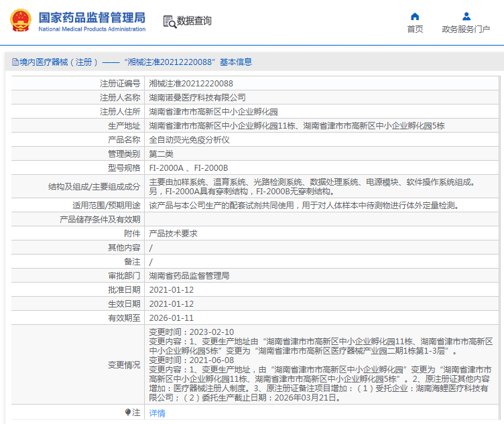Screen dimensions: 504x424
Task: Open the 首页 link
Action: 415,29
